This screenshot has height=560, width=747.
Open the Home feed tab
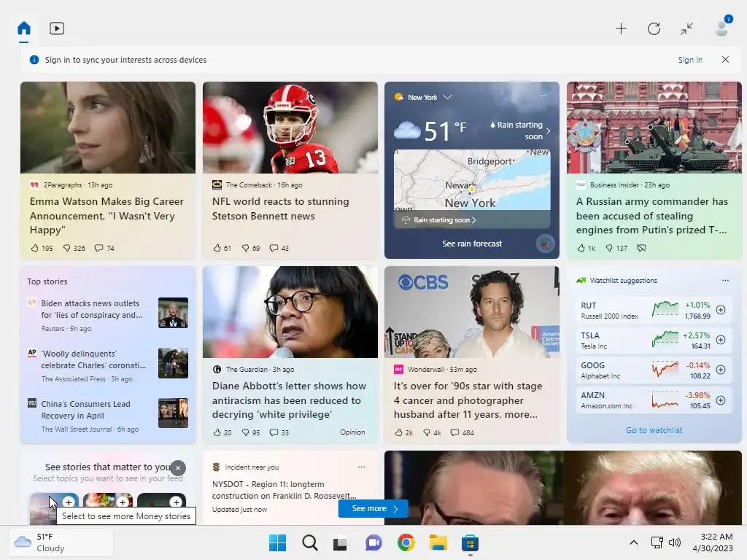tap(24, 28)
